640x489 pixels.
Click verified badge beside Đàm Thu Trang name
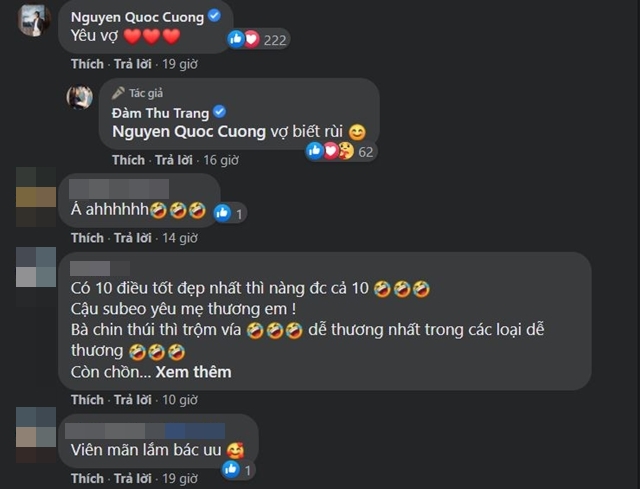[x=220, y=111]
